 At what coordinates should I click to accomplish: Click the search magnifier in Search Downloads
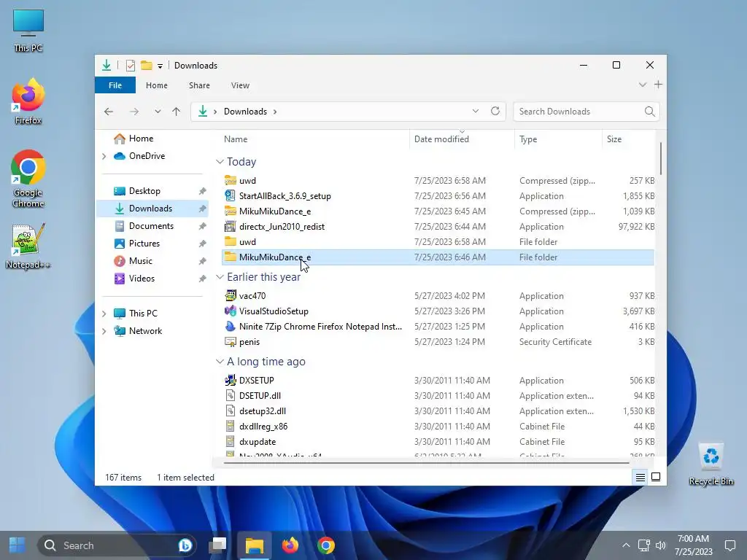(649, 112)
